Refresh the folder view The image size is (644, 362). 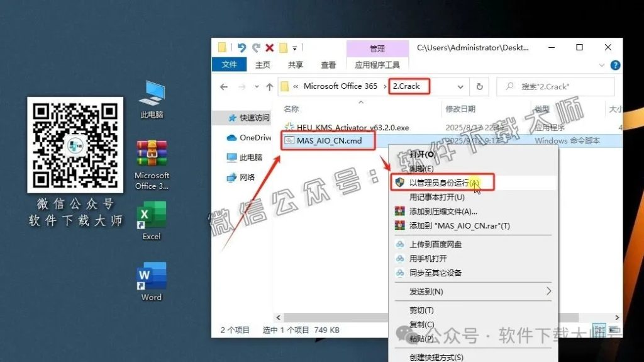[x=479, y=87]
